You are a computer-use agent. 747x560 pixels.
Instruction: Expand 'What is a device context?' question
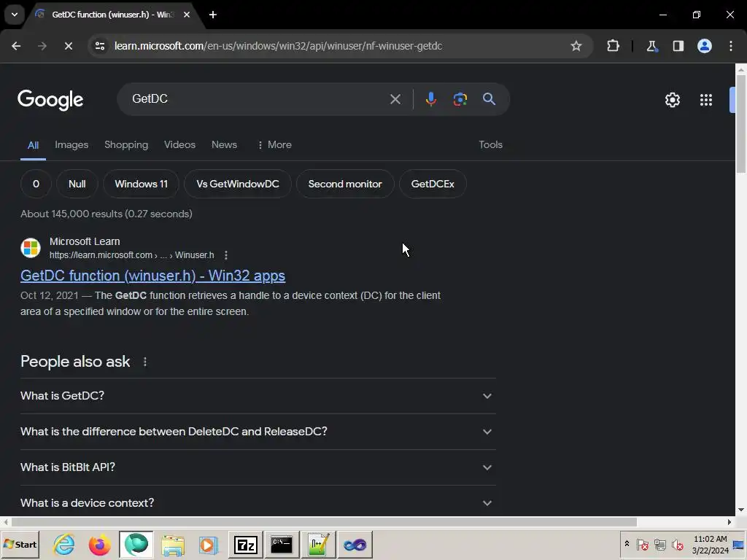(x=258, y=503)
